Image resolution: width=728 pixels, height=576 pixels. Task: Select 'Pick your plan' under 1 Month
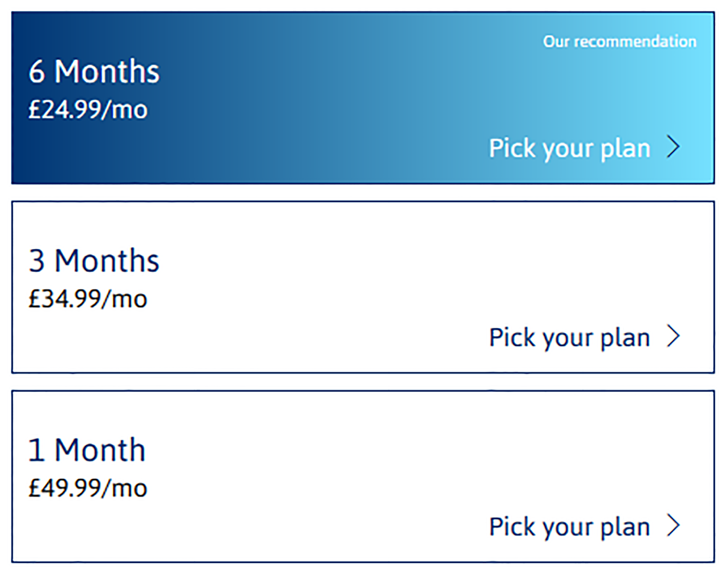569,526
